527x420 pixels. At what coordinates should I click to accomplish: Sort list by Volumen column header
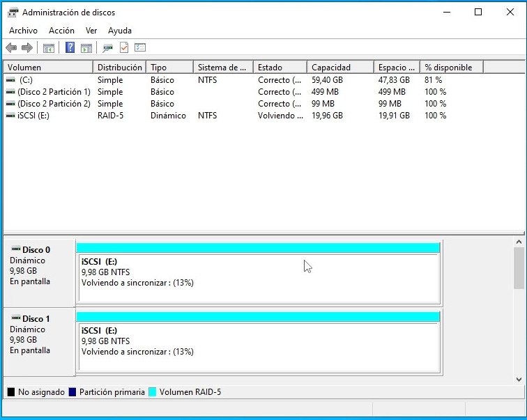47,68
